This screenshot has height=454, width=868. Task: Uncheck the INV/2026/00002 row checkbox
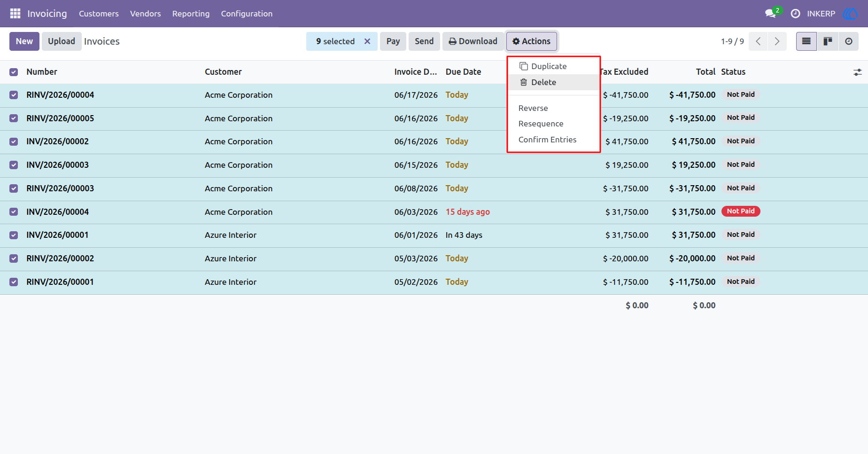[x=14, y=141]
